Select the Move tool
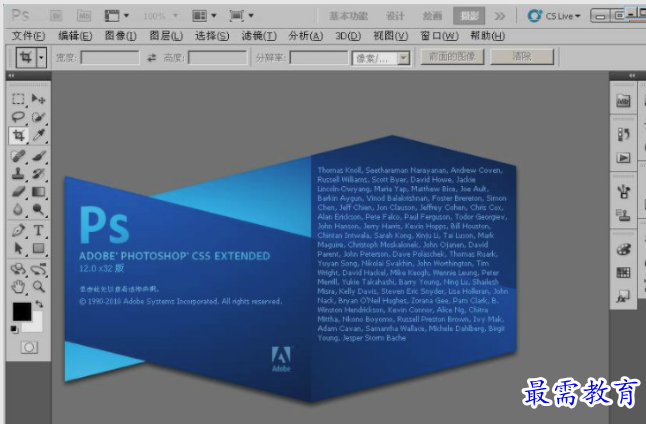 (38, 99)
